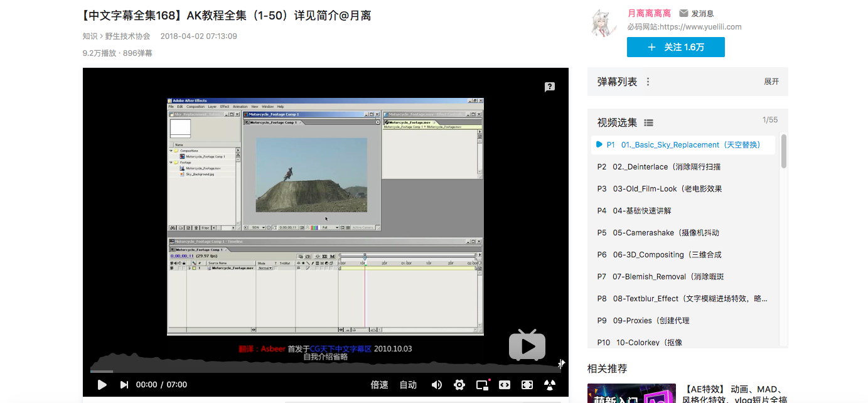Screen dimensions: 868x403
Task: Open 月离离离离 uploader profile
Action: pos(649,13)
